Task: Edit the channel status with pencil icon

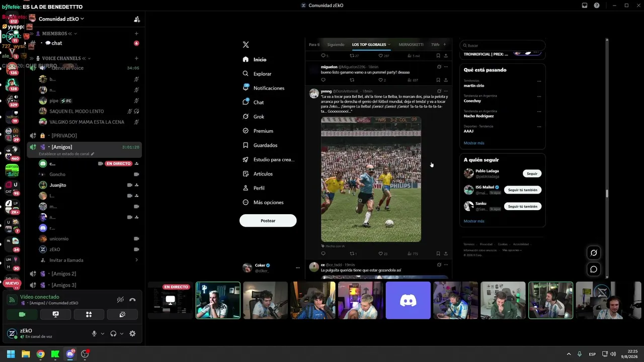Action: click(93, 154)
